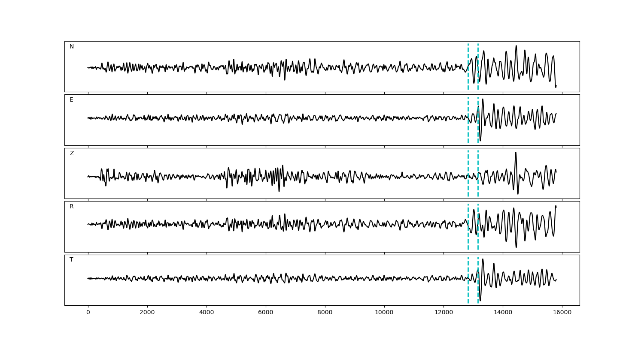The height and width of the screenshot is (343, 644).
Task: Click the x-axis tick label 16000
Action: pos(562,313)
